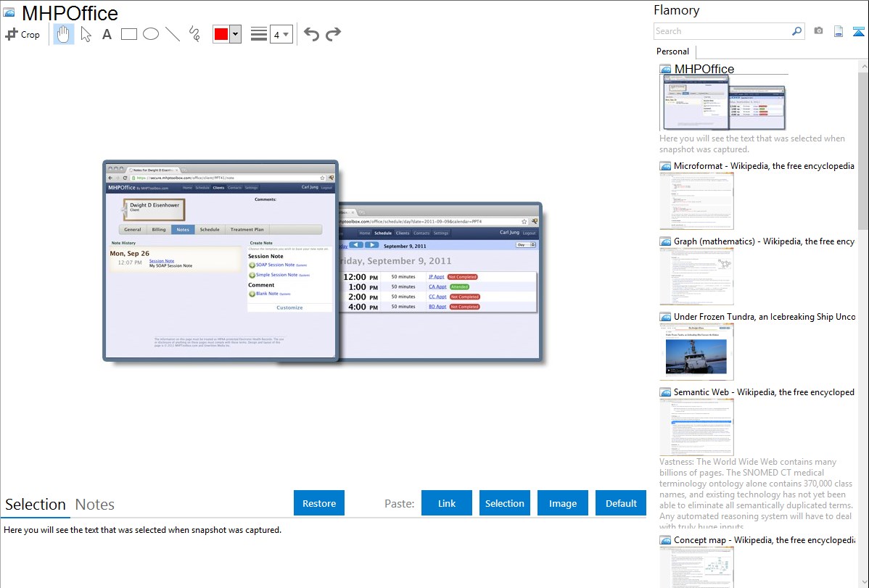869x588 pixels.
Task: Click the icon beside Graph (mathematics) entry
Action: [665, 241]
